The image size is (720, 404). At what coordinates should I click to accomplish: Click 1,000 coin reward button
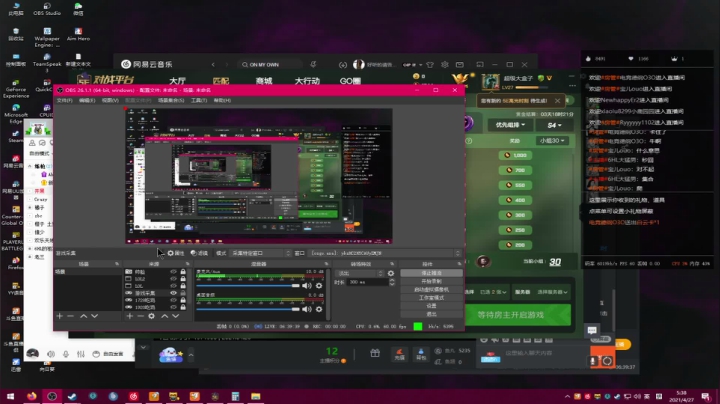[x=515, y=155]
